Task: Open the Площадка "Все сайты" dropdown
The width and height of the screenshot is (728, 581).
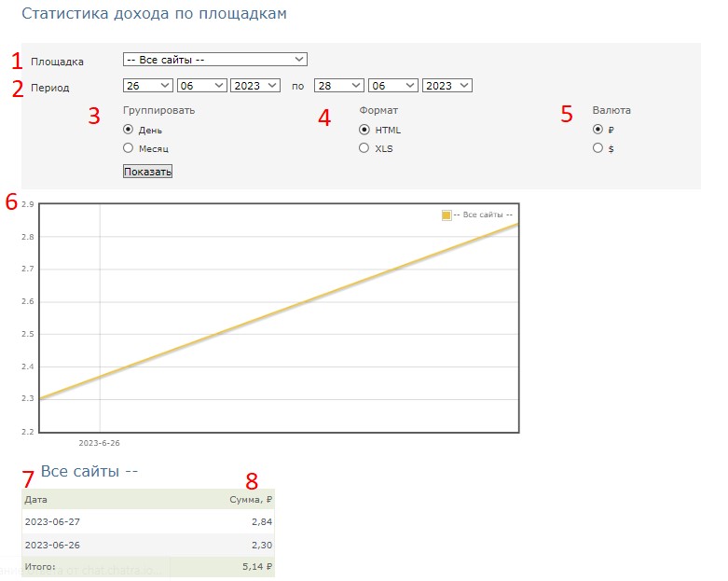Action: coord(215,60)
